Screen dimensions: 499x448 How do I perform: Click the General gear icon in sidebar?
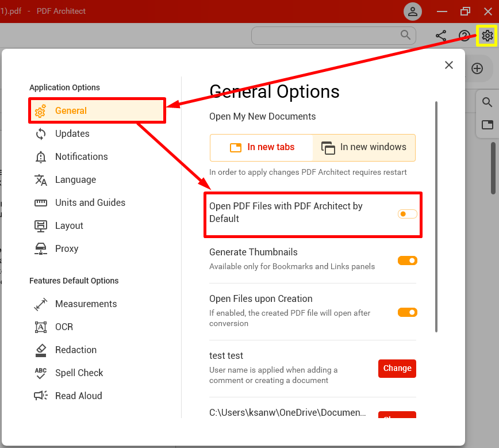click(x=40, y=111)
